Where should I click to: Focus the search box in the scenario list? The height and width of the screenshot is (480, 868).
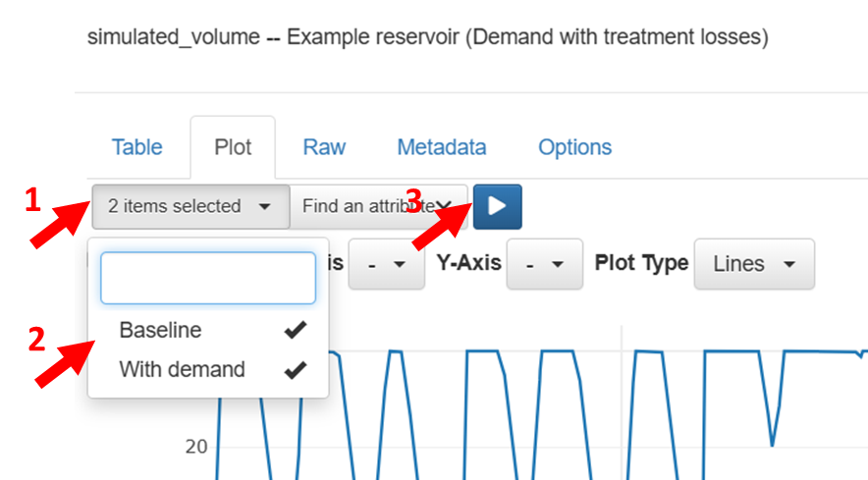208,279
